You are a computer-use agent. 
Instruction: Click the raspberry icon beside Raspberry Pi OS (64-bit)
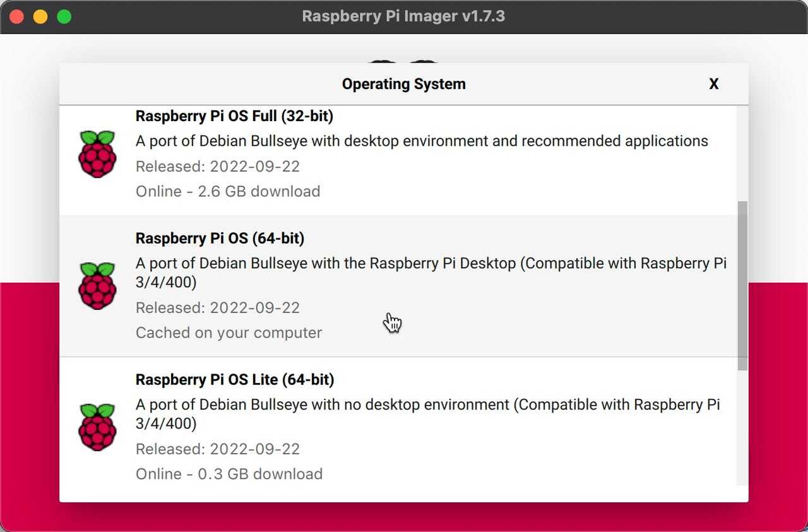(97, 286)
